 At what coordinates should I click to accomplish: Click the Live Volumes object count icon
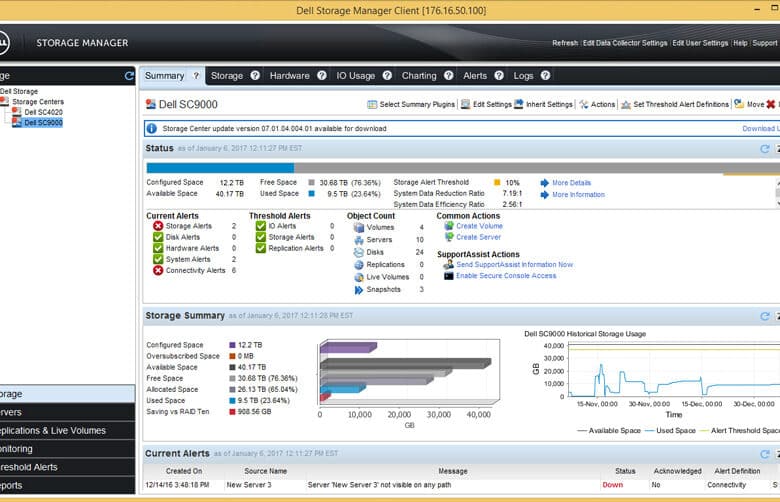pyautogui.click(x=359, y=277)
